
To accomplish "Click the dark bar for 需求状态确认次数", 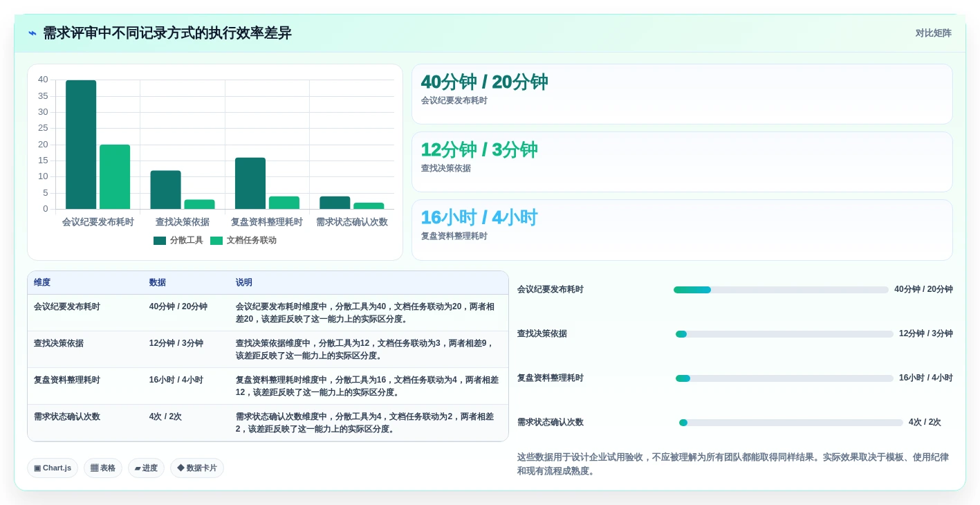I will 335,203.
